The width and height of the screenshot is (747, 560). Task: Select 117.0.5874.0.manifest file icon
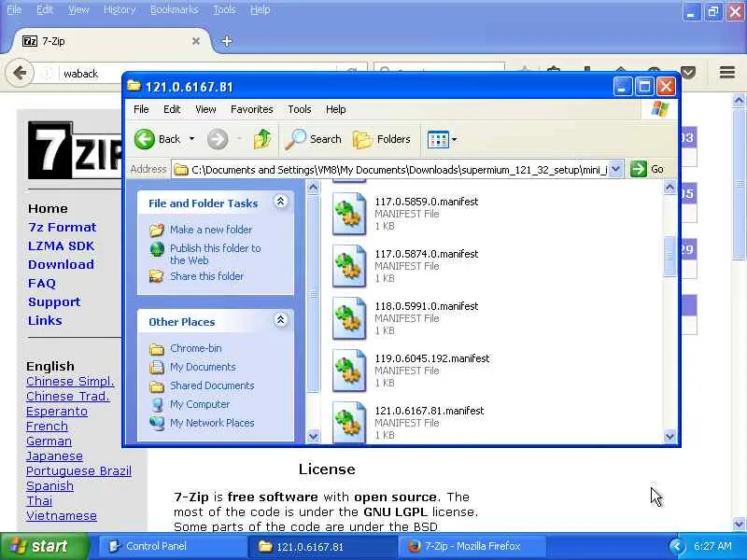coord(349,266)
